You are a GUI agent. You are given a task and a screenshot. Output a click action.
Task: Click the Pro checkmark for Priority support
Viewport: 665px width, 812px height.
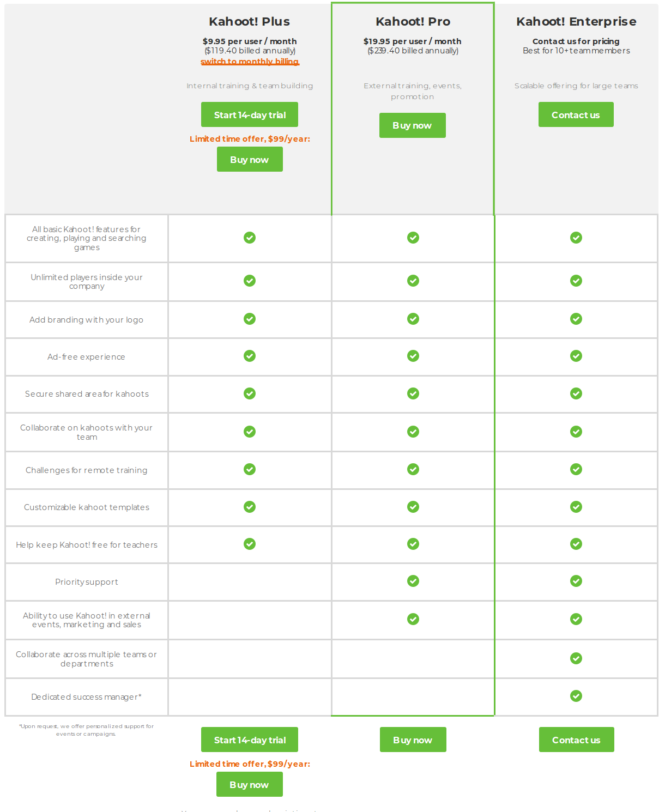[413, 581]
